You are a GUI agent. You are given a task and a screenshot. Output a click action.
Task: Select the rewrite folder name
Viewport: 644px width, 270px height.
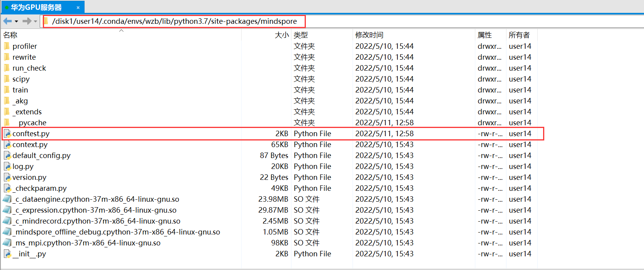[x=24, y=57]
